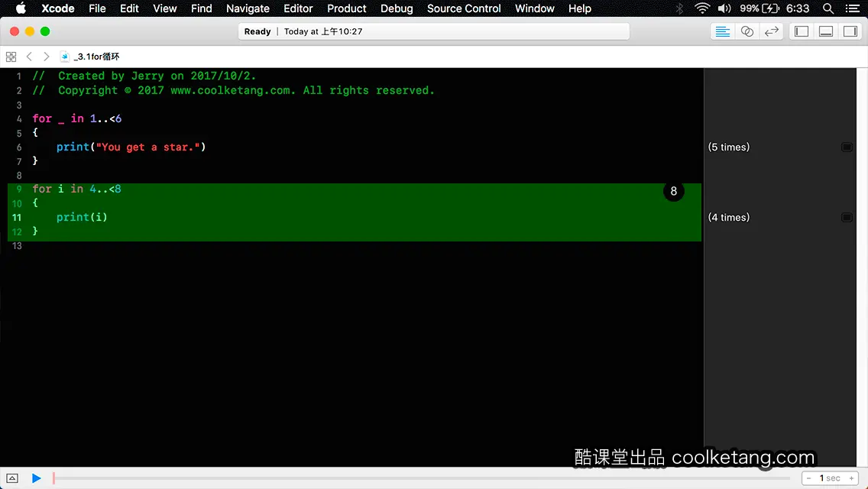Open the Source Control menu

pyautogui.click(x=463, y=8)
